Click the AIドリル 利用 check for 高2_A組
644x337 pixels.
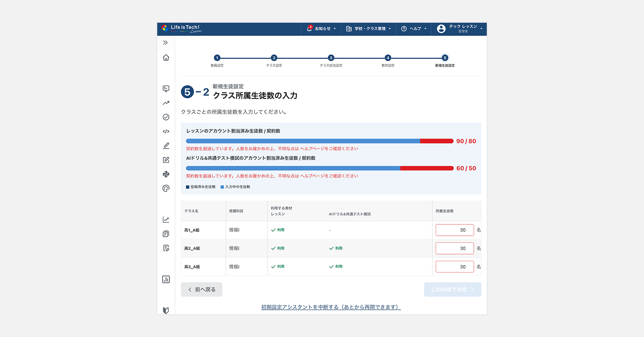tap(336, 248)
